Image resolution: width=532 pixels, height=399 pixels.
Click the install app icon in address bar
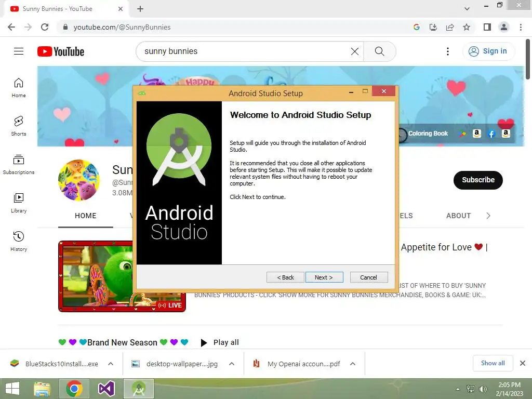tap(433, 27)
